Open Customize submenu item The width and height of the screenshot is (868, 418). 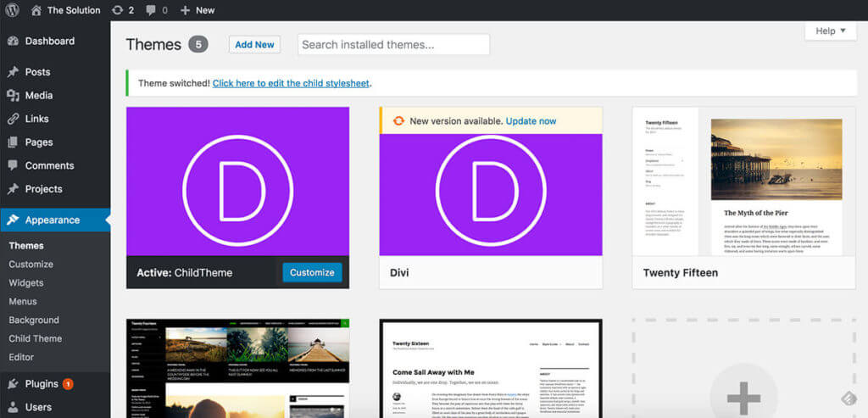click(31, 264)
